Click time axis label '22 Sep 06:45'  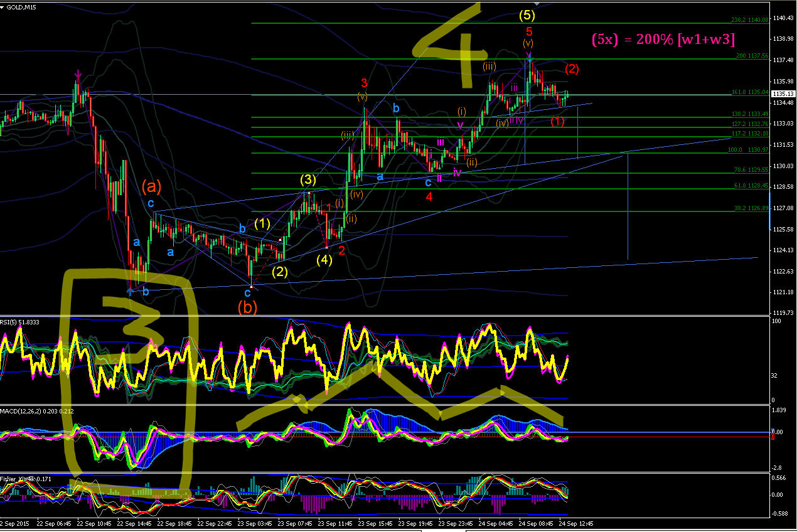point(54,523)
